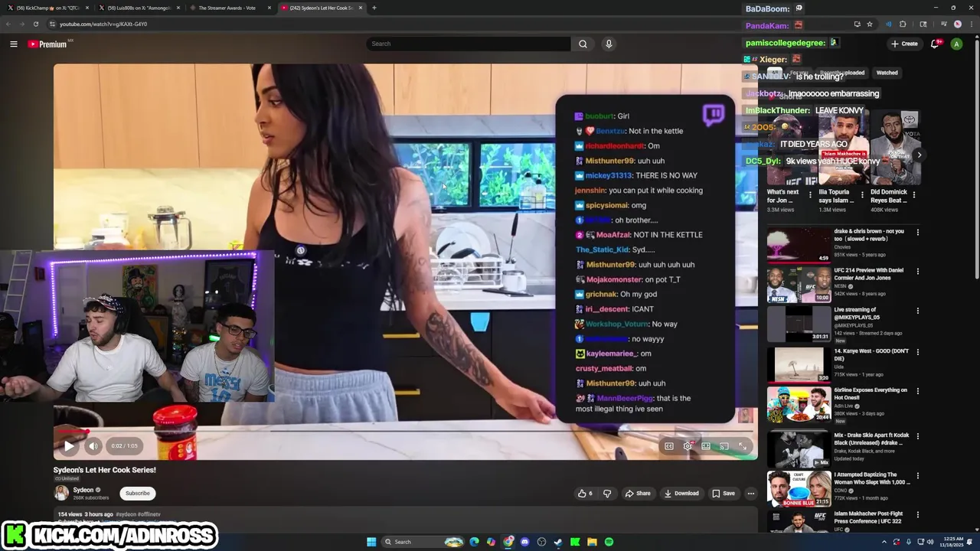
Task: Open the notifications bell
Action: pos(935,44)
